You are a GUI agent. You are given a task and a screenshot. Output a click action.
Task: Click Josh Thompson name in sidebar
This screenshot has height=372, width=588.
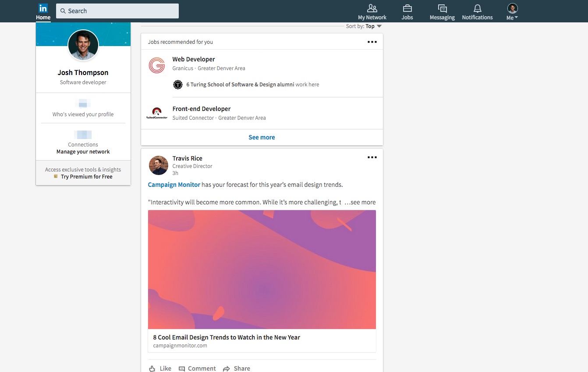pos(83,72)
